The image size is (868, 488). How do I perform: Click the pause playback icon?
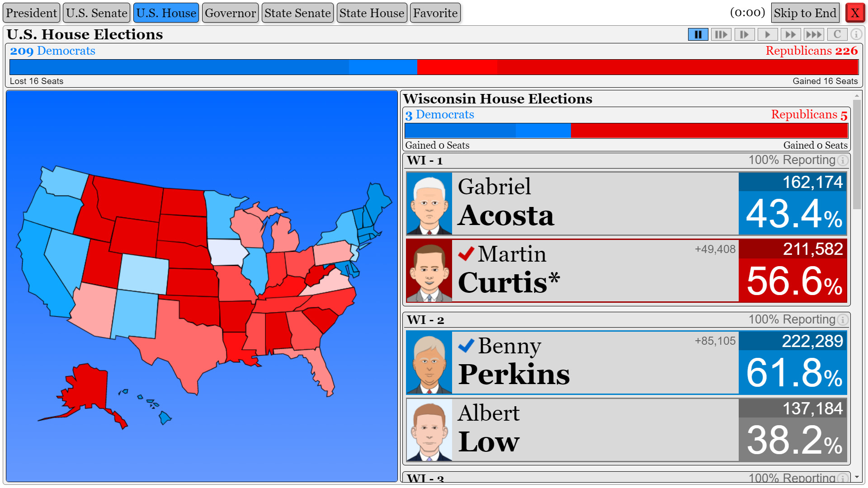(698, 34)
